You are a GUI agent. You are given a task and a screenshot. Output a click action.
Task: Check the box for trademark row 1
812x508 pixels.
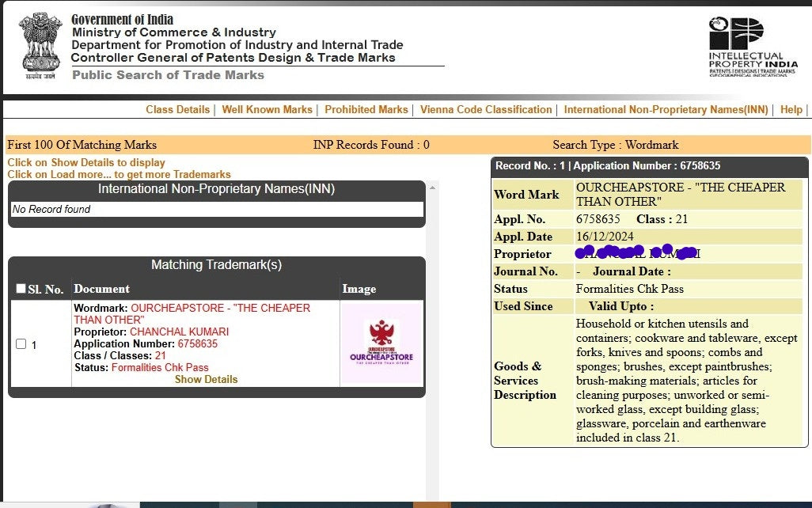coord(21,344)
